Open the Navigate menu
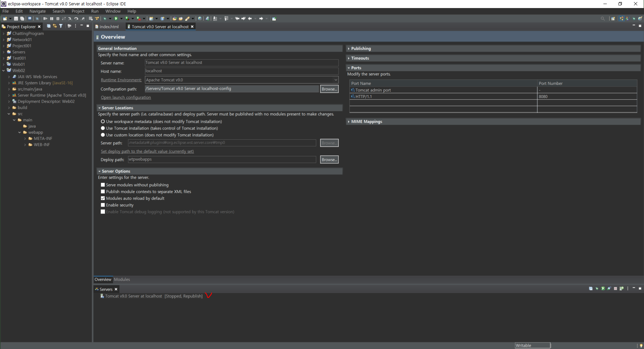The height and width of the screenshot is (349, 644). pos(38,11)
